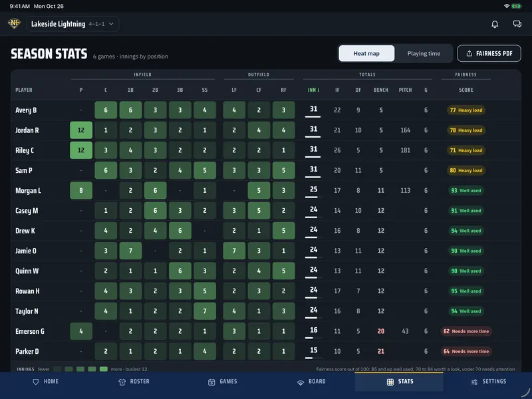Click the darkest innings legend swatch
Screen dimensions: 532x399
57,369
